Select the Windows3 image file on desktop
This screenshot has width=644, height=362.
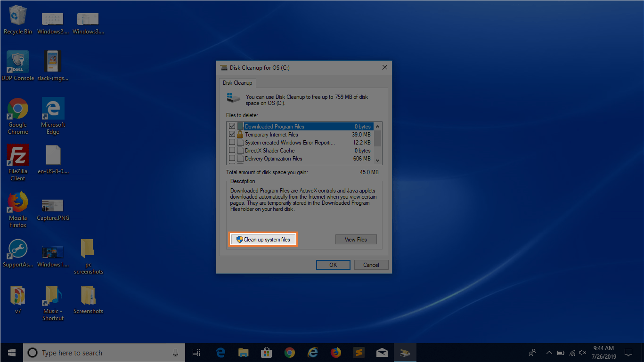pyautogui.click(x=88, y=23)
